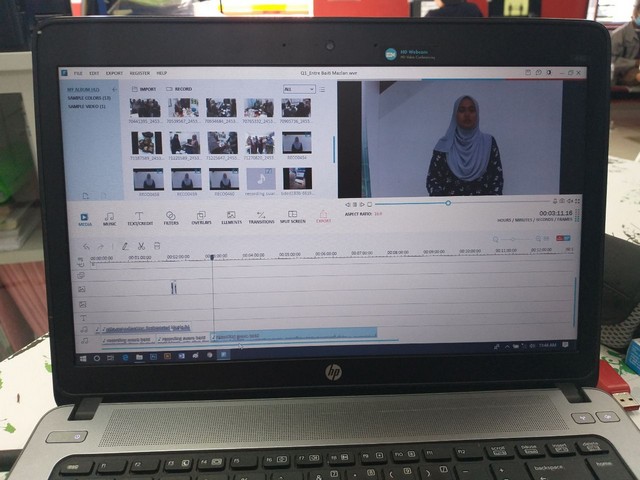Viewport: 640px width, 480px height.
Task: Open the Export menu
Action: (x=114, y=73)
